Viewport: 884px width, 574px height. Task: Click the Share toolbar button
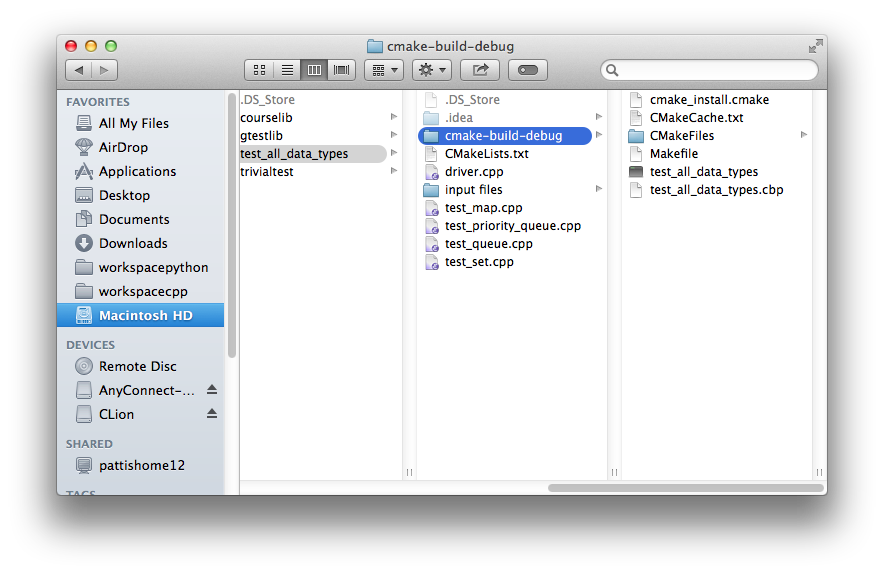(x=479, y=70)
